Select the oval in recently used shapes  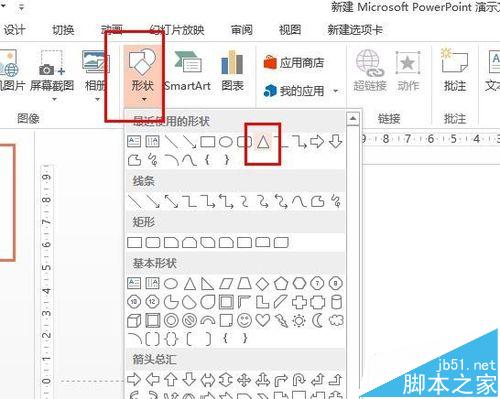[x=226, y=142]
